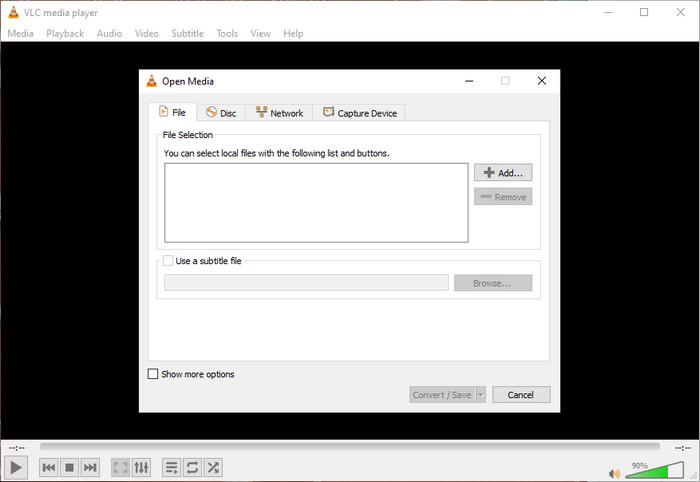Enable Use a subtitle file checkbox
This screenshot has height=482, width=700.
[x=168, y=261]
